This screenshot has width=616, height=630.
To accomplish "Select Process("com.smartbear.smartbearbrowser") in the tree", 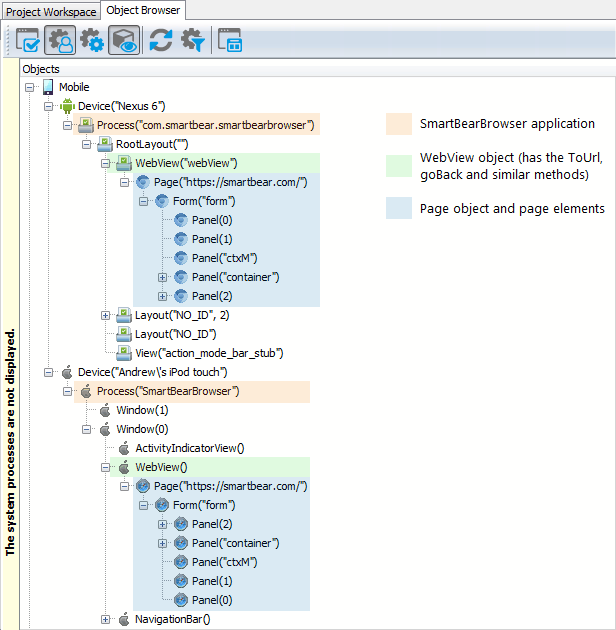I will pos(205,125).
